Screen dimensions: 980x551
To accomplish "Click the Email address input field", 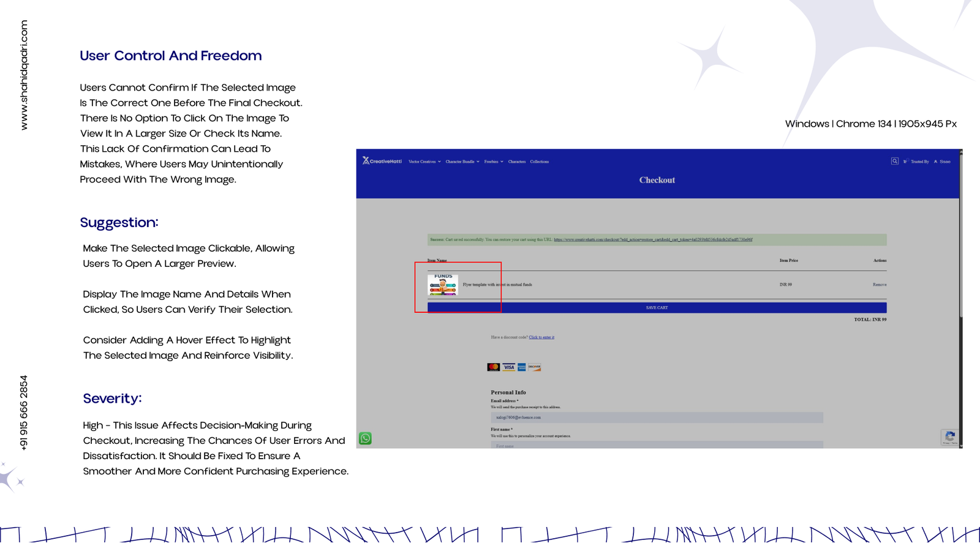I will tap(657, 418).
